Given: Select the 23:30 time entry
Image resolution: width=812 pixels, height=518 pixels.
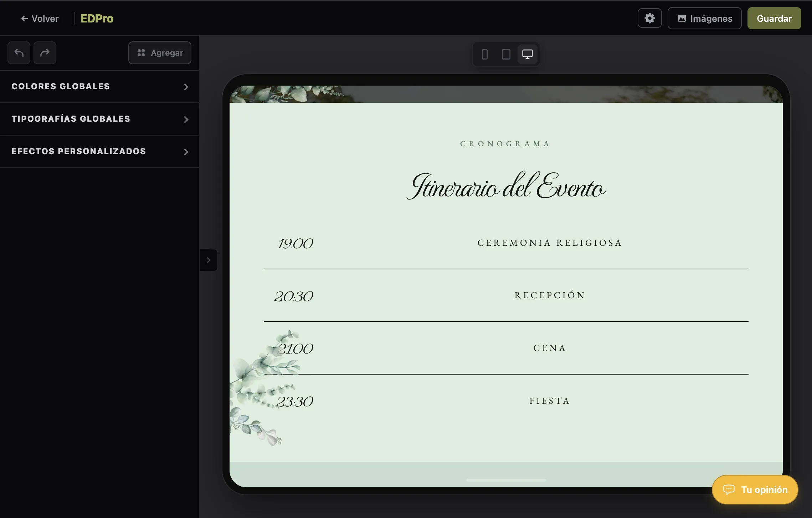Looking at the screenshot, I should [295, 402].
